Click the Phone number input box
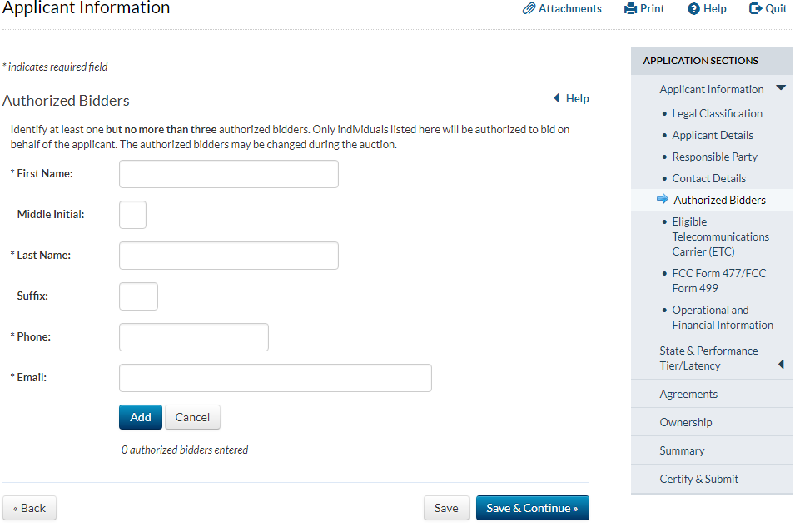This screenshot has height=532, width=795. tap(194, 337)
